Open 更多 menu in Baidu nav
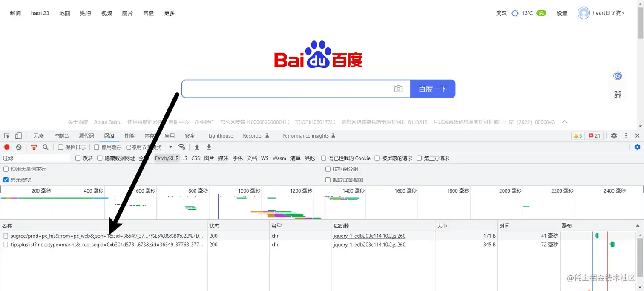This screenshot has width=644, height=291. pyautogui.click(x=170, y=13)
